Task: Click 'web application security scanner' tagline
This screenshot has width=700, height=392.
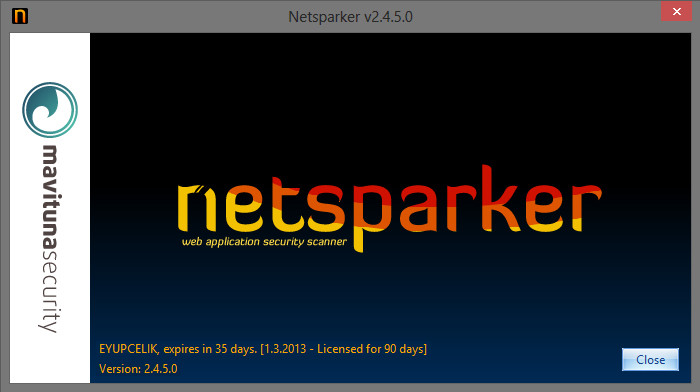Action: click(x=264, y=242)
